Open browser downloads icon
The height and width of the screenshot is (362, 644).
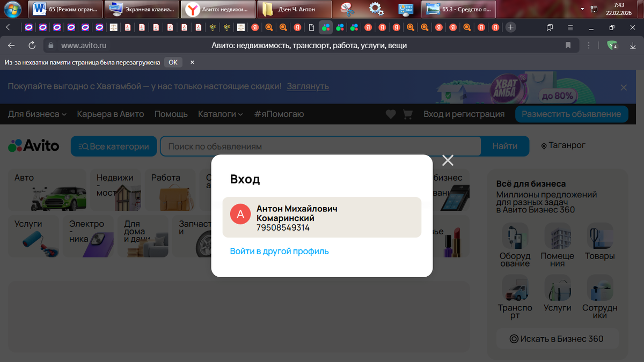coord(633,46)
